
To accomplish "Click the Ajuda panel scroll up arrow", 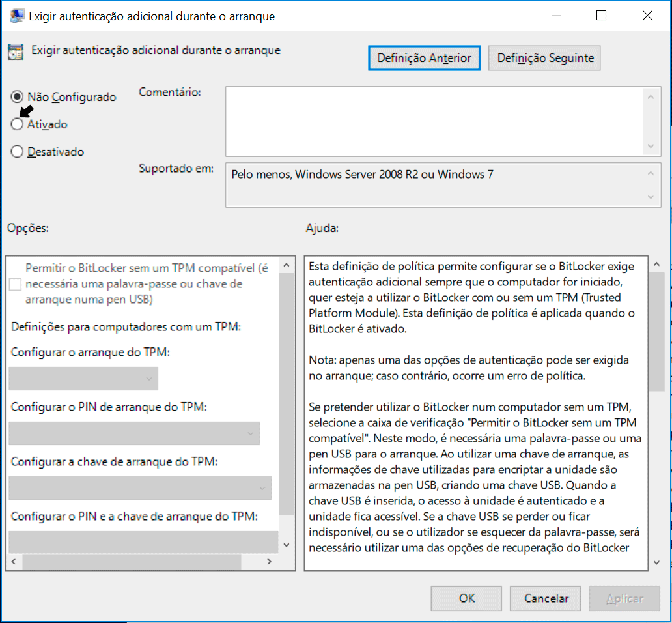I will click(x=656, y=265).
